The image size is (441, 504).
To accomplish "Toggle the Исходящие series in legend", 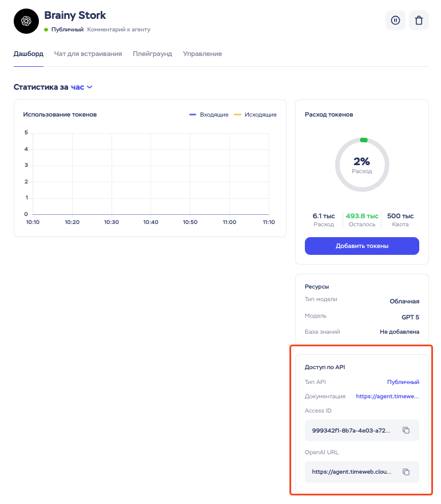I will pos(256,115).
